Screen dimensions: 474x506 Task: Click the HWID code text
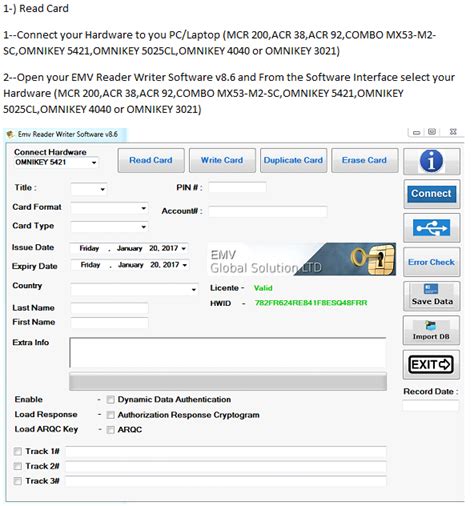[x=311, y=303]
